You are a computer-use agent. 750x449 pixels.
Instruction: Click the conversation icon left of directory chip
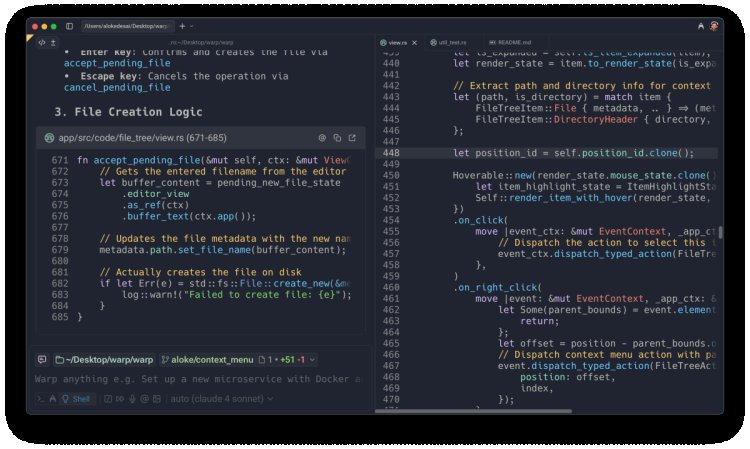pyautogui.click(x=42, y=359)
